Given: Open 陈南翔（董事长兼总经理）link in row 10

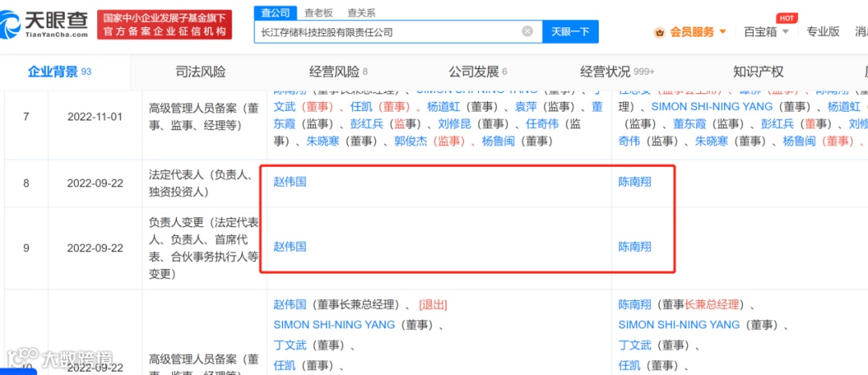Looking at the screenshot, I should pyautogui.click(x=635, y=304).
